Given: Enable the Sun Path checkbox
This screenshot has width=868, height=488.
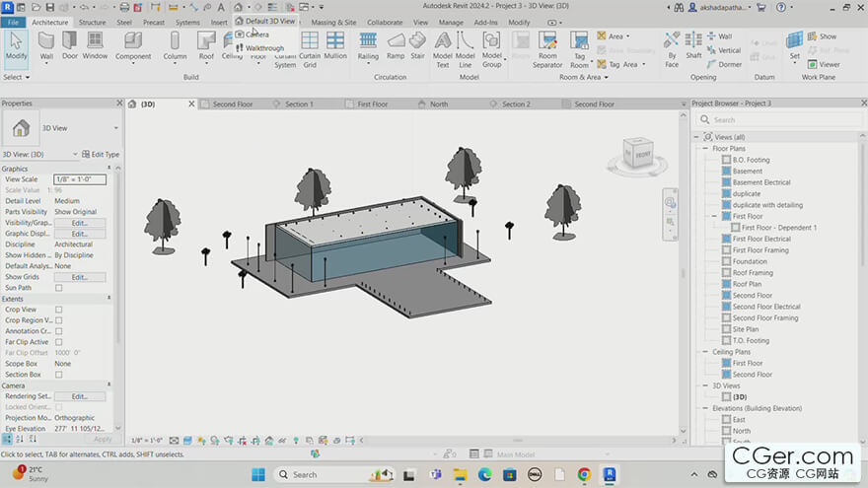Looking at the screenshot, I should 58,288.
